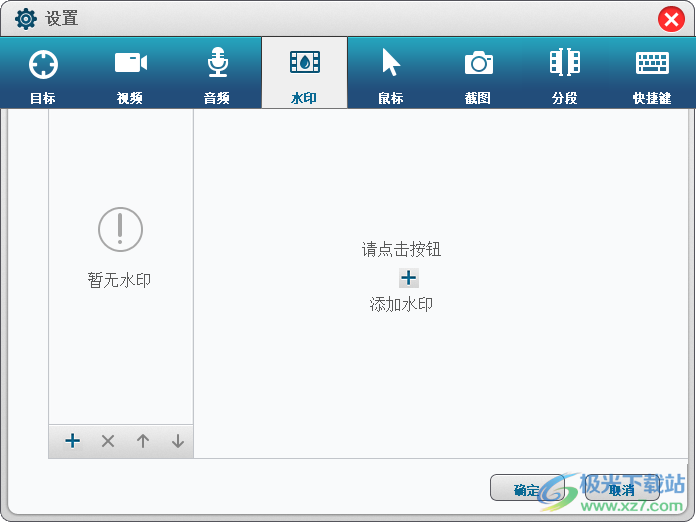This screenshot has height=522, width=696.
Task: Click the 暂无水印 empty list message
Action: (x=119, y=280)
